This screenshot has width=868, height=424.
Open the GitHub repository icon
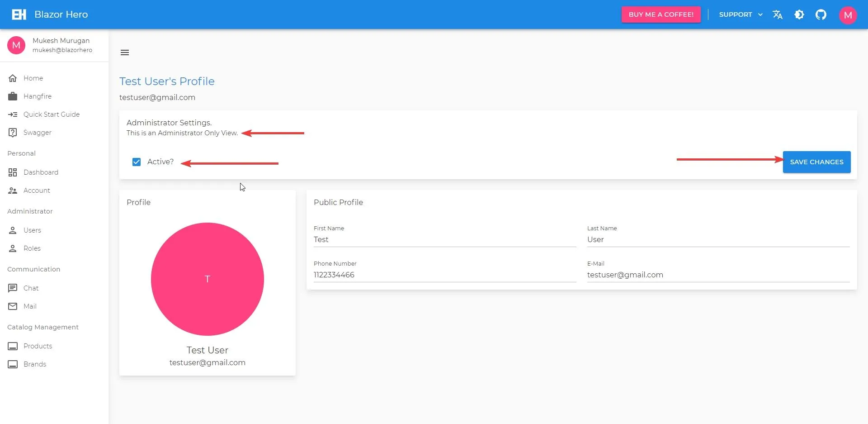[x=821, y=14]
